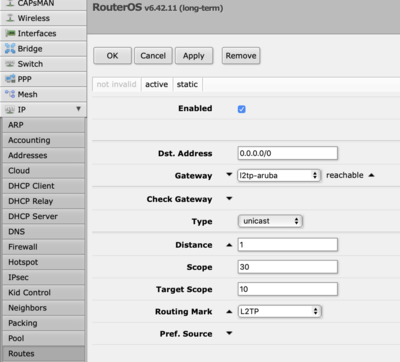400x362 pixels.
Task: Click the OK button
Action: [112, 56]
